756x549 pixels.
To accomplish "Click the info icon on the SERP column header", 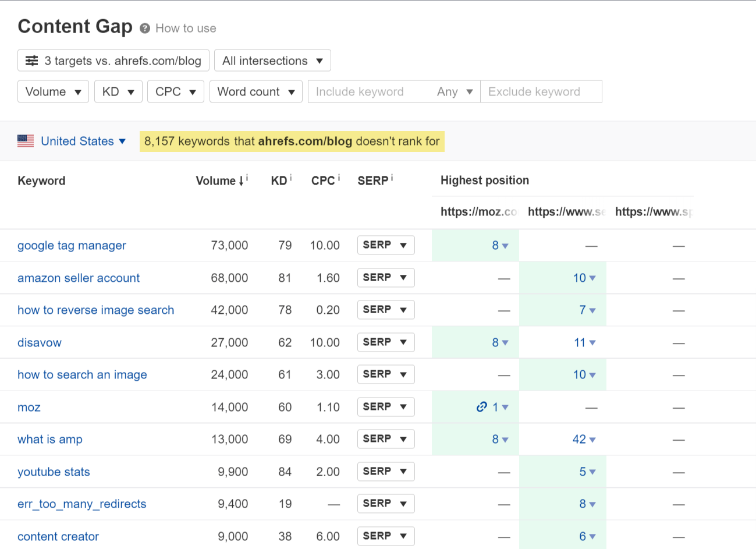I will (x=391, y=176).
